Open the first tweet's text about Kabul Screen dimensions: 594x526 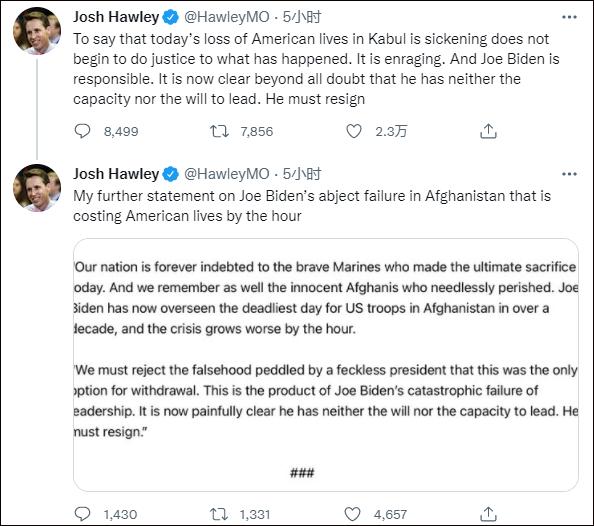[316, 69]
